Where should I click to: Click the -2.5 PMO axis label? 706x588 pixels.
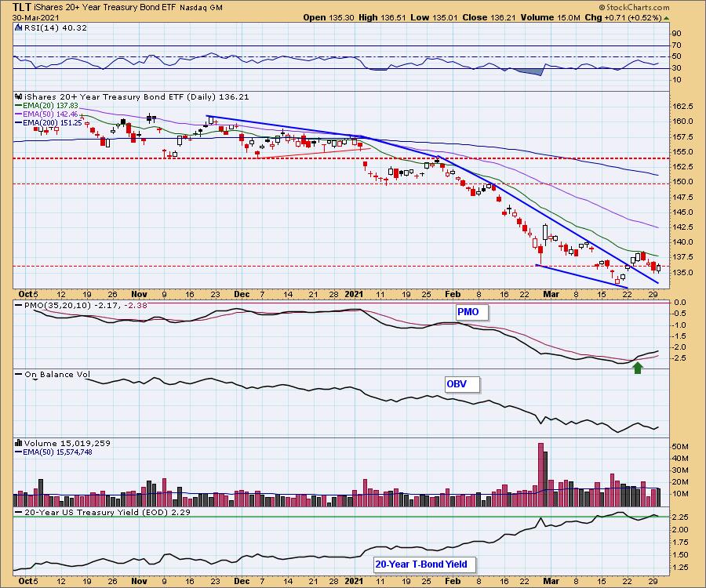[x=680, y=358]
